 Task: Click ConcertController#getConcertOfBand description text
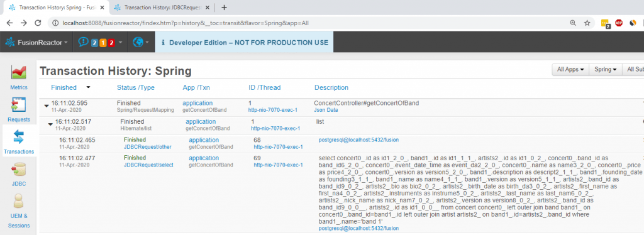click(367, 103)
